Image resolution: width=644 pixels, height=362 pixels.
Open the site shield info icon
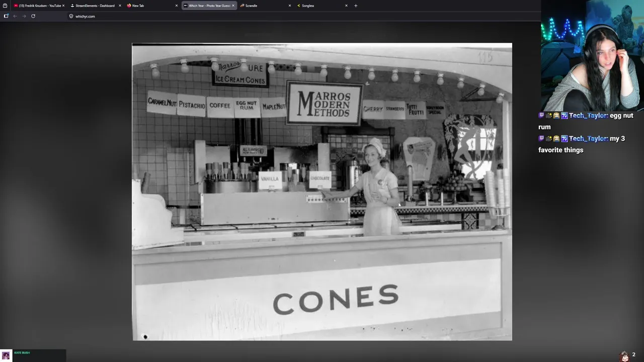tap(71, 16)
